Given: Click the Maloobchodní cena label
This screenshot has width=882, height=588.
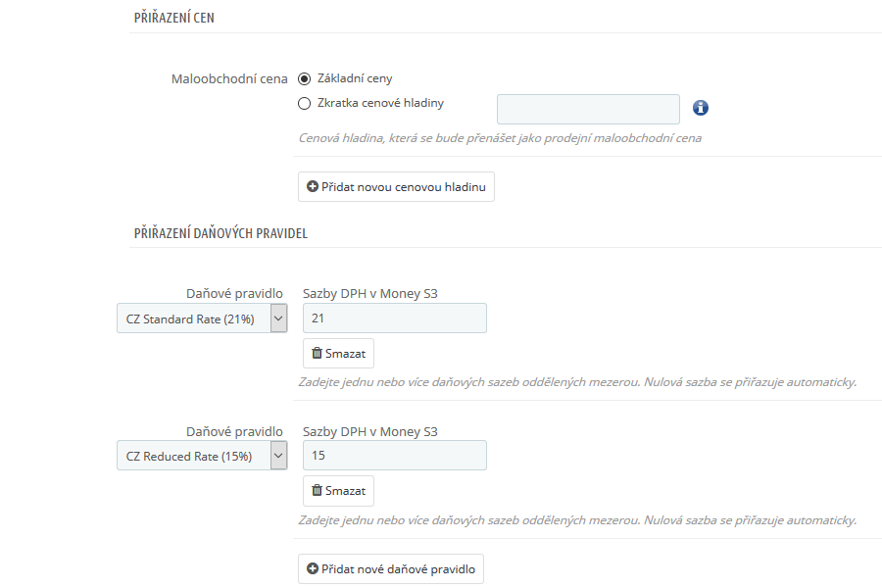Looking at the screenshot, I should [x=229, y=78].
